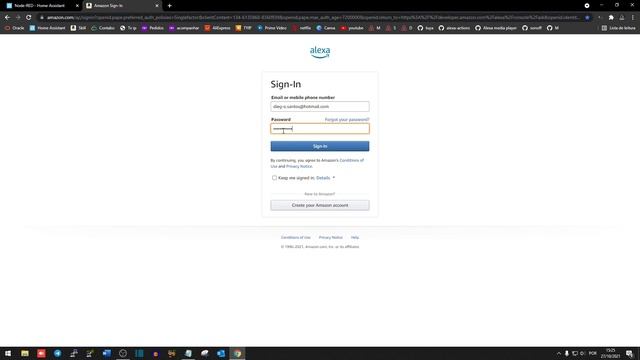
Task: Open Outlook from the taskbar
Action: coord(221,353)
